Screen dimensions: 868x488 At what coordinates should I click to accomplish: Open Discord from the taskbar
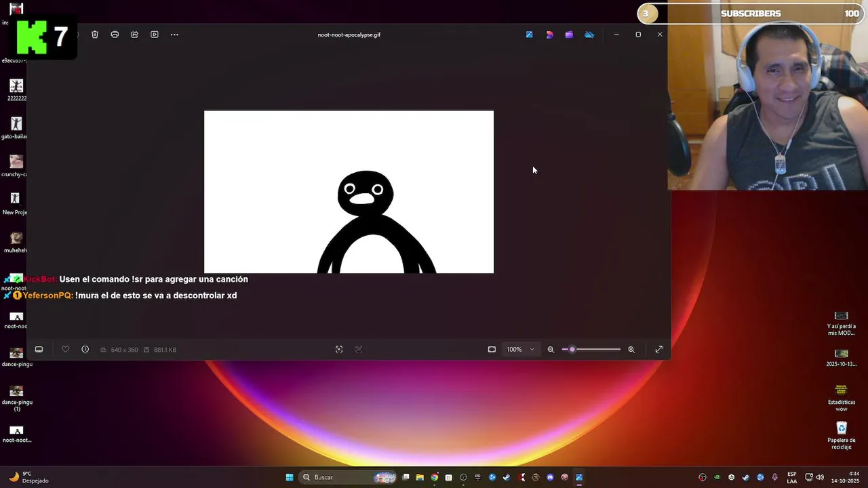550,477
